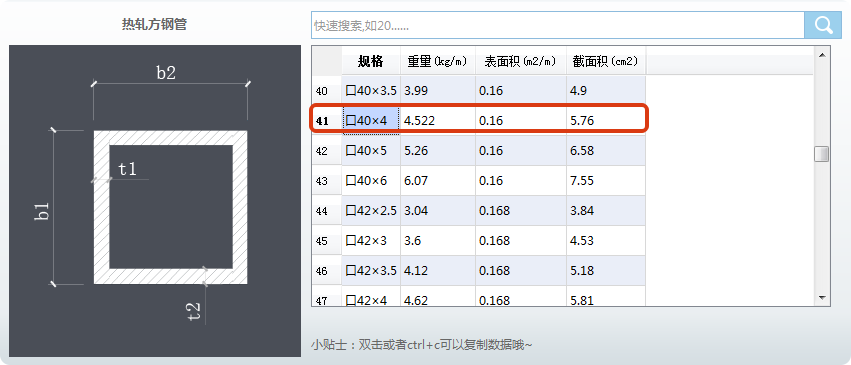Select the 口40×3.5 spec cell
Image resolution: width=851 pixels, height=365 pixels.
[371, 91]
